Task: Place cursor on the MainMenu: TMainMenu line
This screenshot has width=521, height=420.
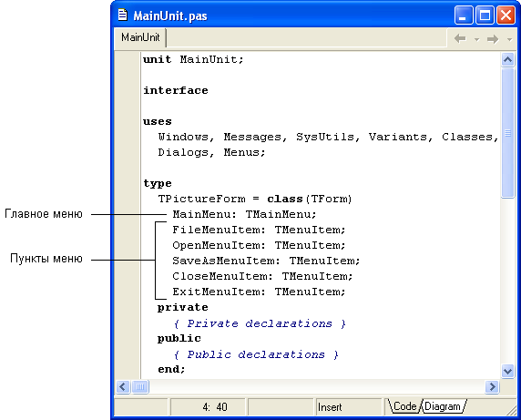Action: [244, 214]
